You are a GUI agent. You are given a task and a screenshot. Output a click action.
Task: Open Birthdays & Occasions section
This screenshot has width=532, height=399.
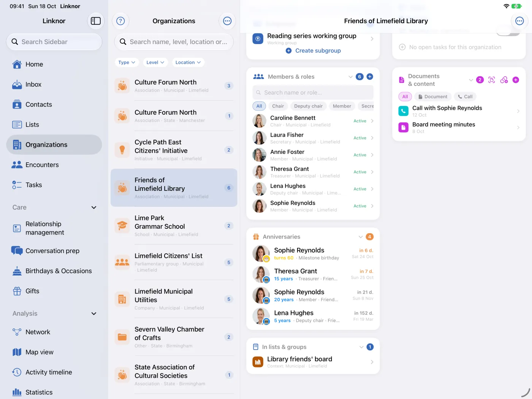[x=54, y=271]
